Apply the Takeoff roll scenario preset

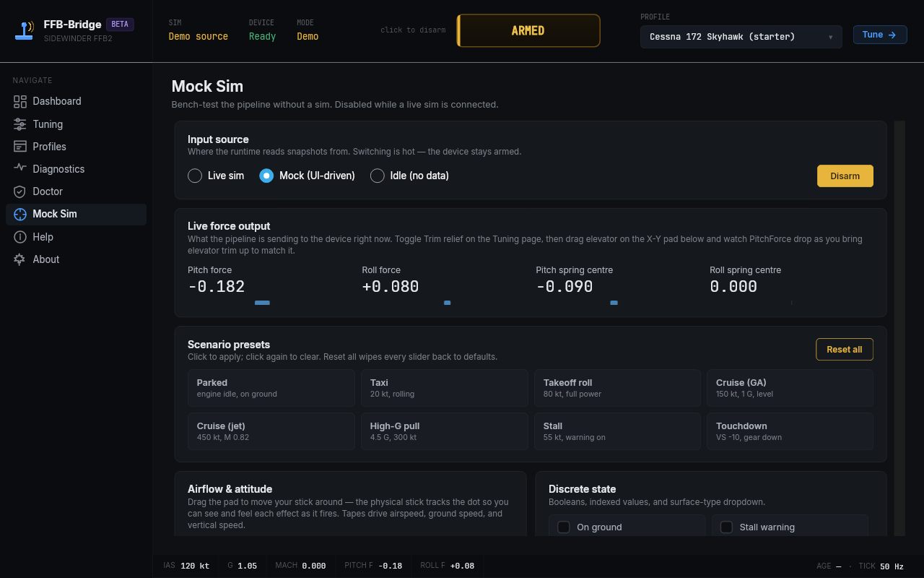pyautogui.click(x=617, y=388)
